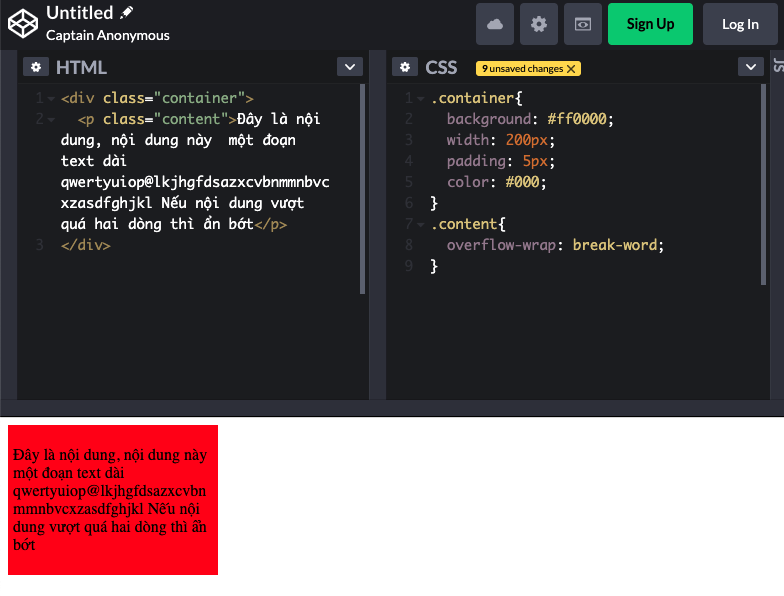
Task: Save the pen using cloud icon
Action: (494, 24)
